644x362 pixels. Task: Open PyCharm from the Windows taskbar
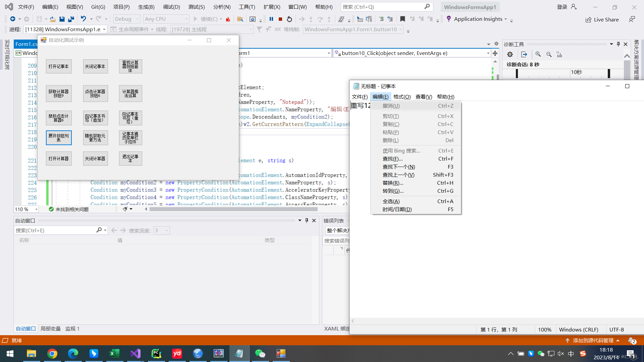point(156,353)
